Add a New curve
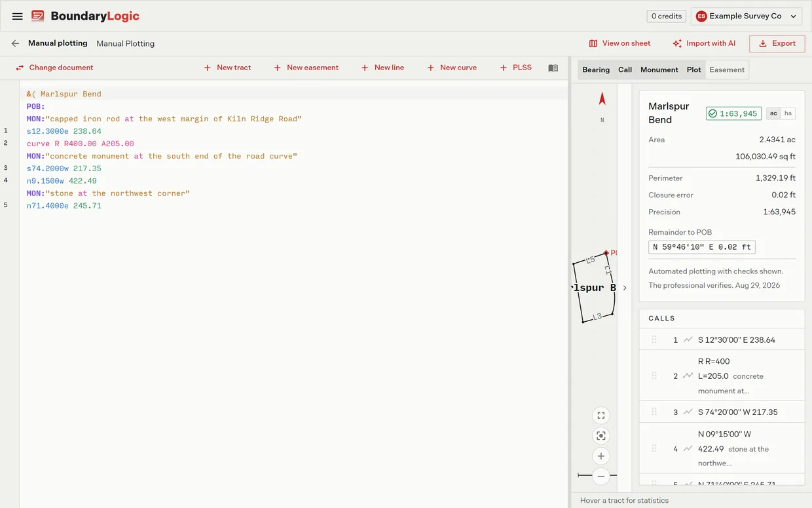This screenshot has width=812, height=508. 451,68
